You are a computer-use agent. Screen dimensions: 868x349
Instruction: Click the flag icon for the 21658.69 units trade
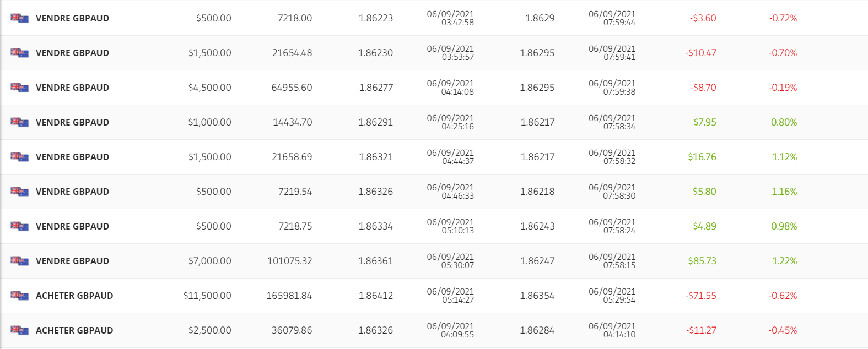19,157
